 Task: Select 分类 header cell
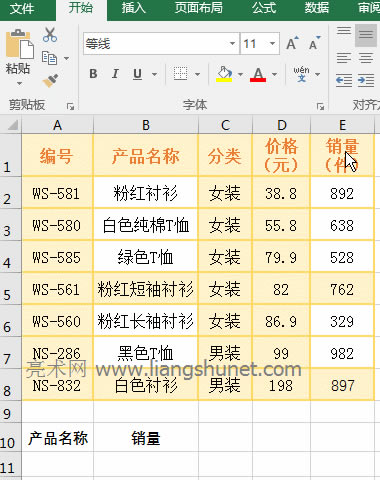tap(225, 155)
